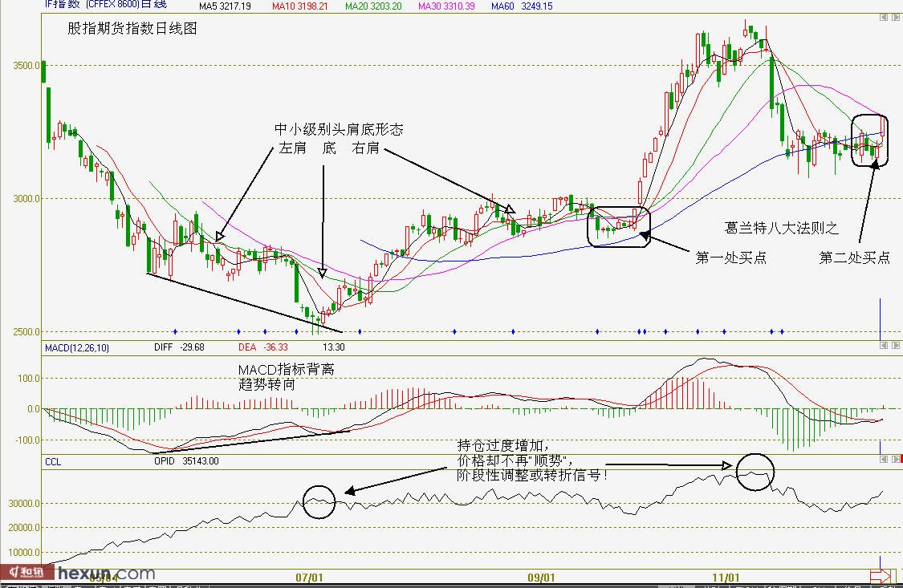This screenshot has width=903, height=588.
Task: Click right arrow icon of main candlestick panel
Action: [x=896, y=18]
